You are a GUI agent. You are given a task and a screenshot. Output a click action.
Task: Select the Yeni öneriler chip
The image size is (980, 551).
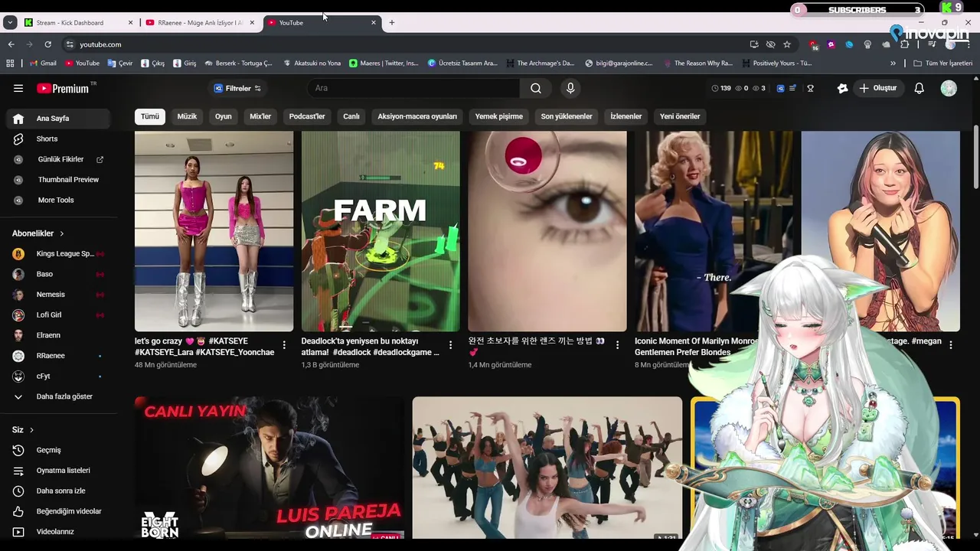tap(680, 116)
